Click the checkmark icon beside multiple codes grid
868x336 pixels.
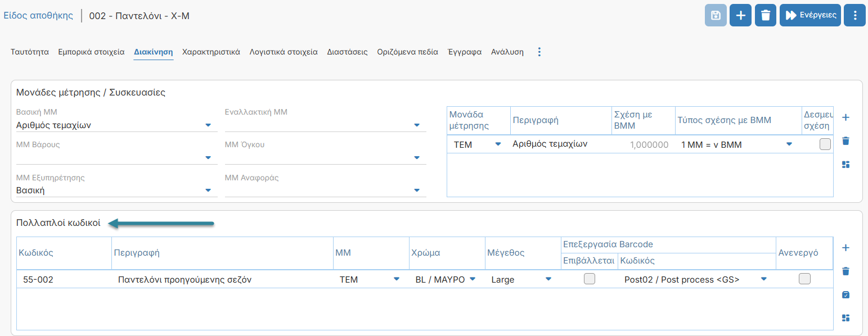click(x=845, y=295)
